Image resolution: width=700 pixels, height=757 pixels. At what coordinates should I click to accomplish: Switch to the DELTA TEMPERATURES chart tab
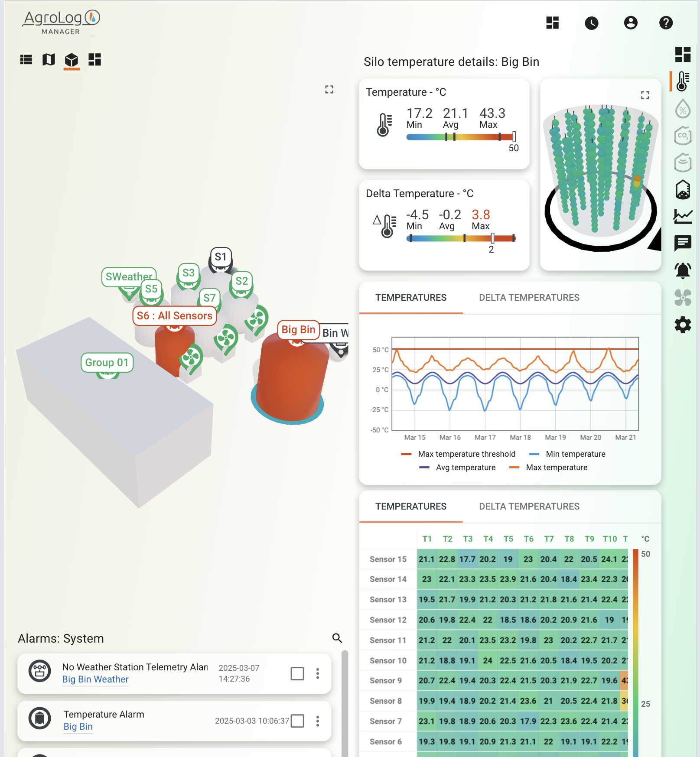tap(529, 297)
